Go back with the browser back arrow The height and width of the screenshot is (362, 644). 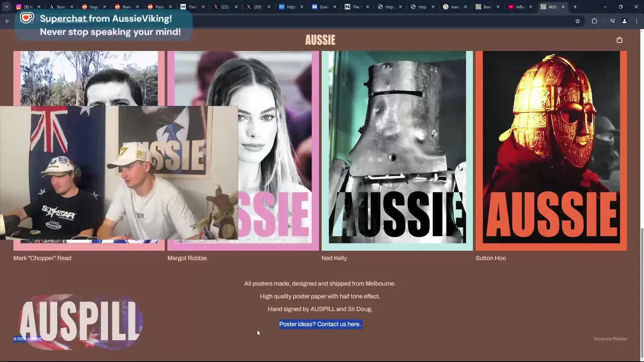7,21
